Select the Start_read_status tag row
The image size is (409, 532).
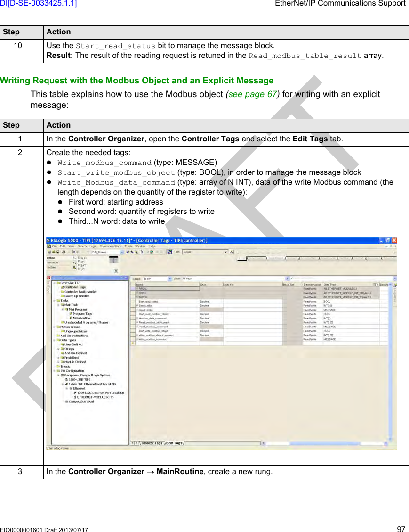168,302
